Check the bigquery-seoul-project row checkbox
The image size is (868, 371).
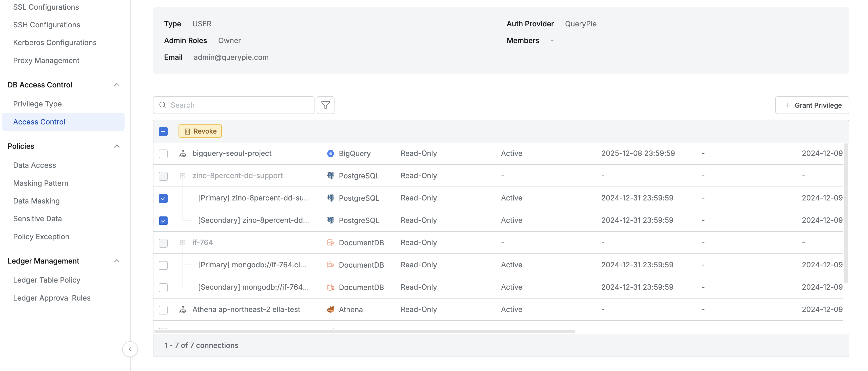point(163,154)
